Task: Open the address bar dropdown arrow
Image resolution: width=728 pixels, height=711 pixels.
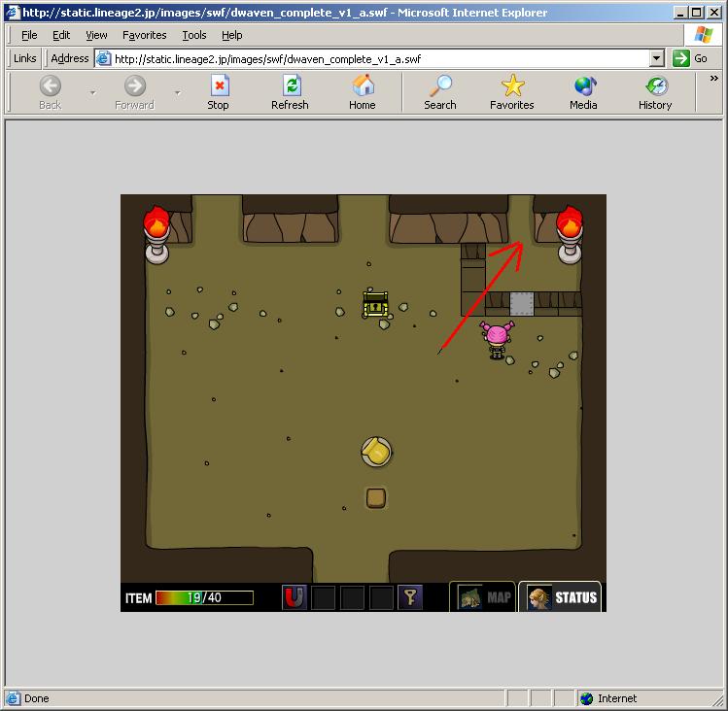Action: 656,58
